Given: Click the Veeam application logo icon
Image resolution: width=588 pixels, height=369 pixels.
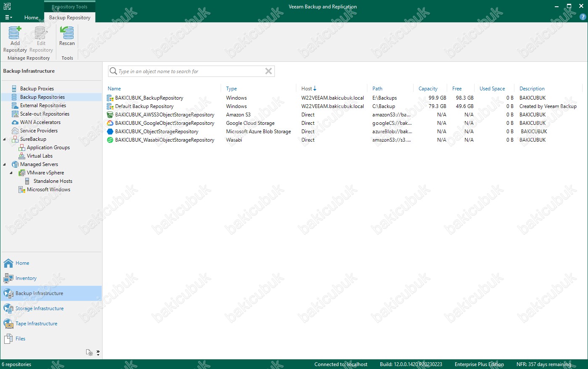Looking at the screenshot, I should pyautogui.click(x=7, y=6).
